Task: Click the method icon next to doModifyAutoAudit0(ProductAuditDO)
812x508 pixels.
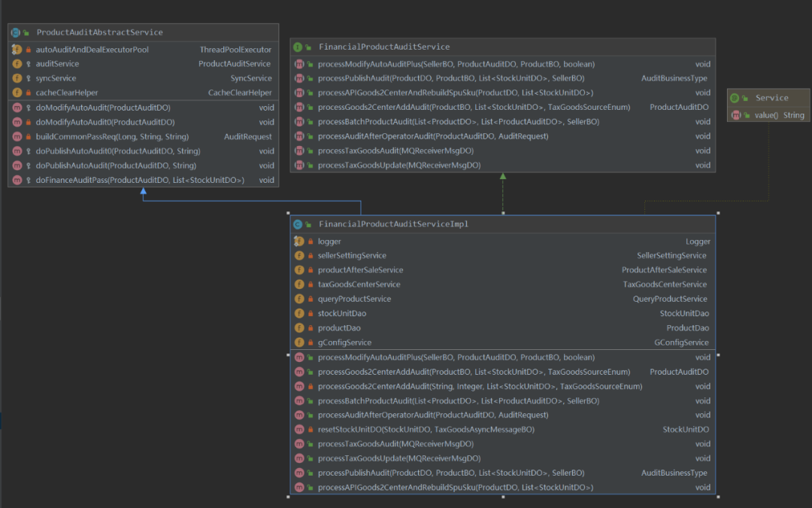Action: pos(17,123)
